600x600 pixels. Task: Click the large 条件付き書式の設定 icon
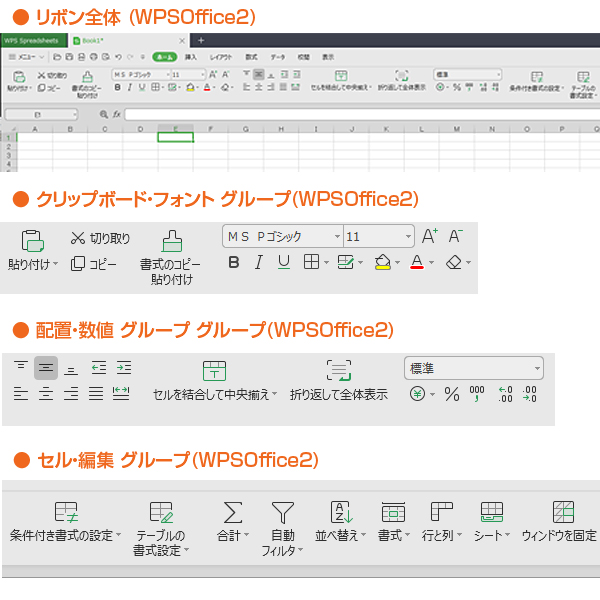coord(66,512)
